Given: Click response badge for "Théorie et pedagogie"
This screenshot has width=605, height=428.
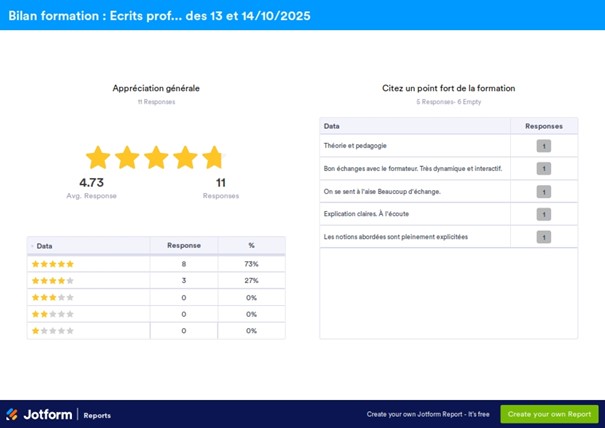Looking at the screenshot, I should click(543, 146).
